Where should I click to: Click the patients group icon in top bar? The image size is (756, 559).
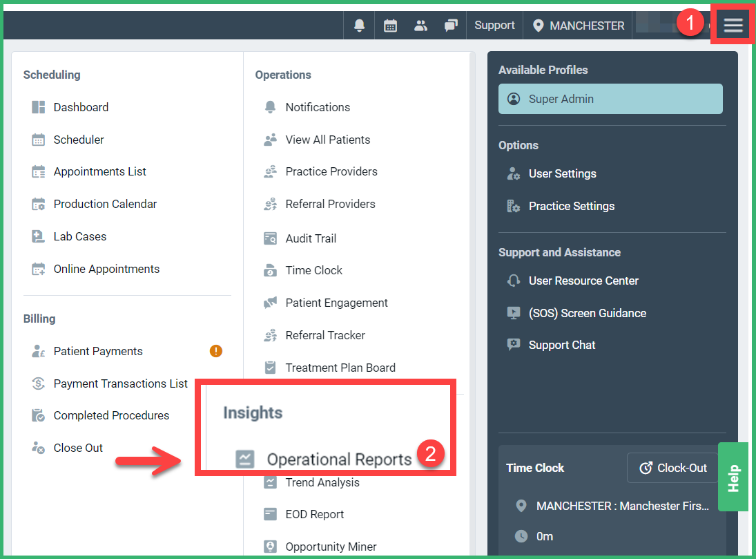[x=421, y=25]
